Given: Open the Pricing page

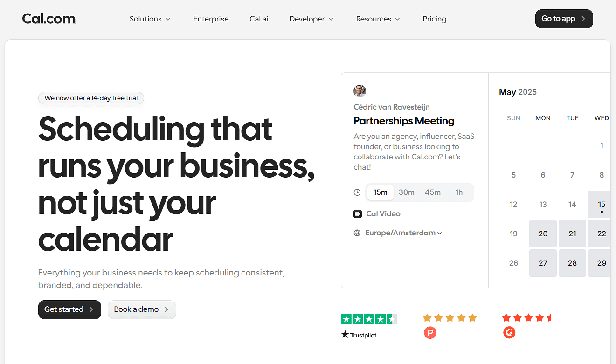Looking at the screenshot, I should (435, 19).
